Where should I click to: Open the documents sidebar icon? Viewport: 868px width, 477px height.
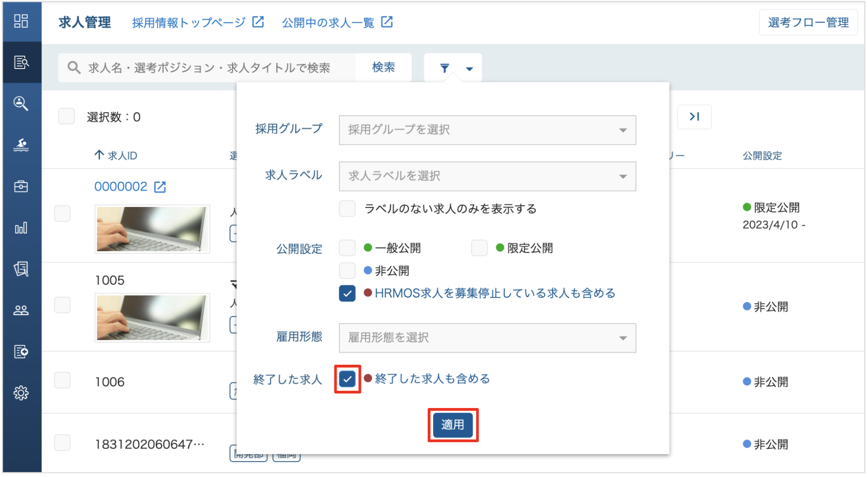21,269
